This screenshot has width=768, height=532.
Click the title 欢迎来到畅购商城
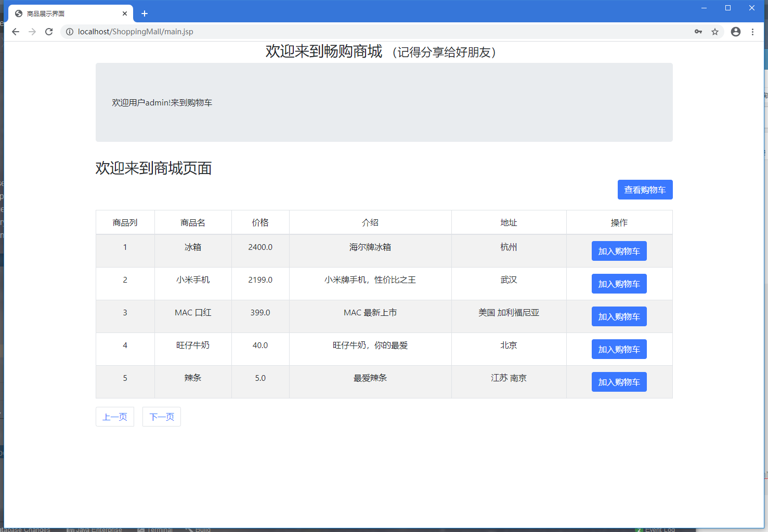324,51
